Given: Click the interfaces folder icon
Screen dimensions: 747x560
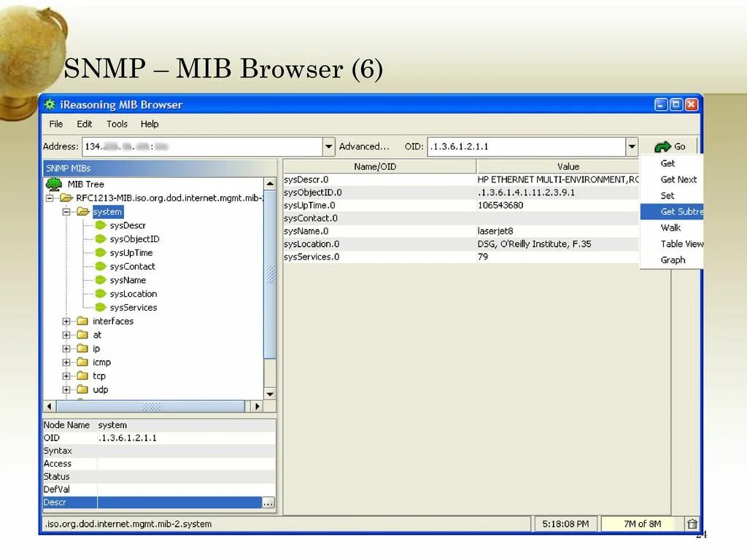Looking at the screenshot, I should (82, 321).
